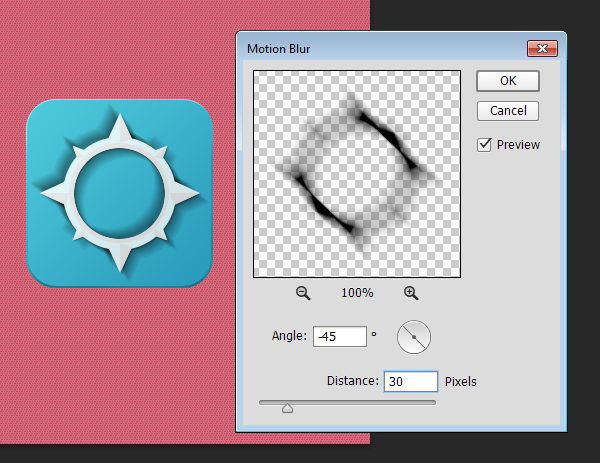Click the Distance slider handle

coord(288,407)
